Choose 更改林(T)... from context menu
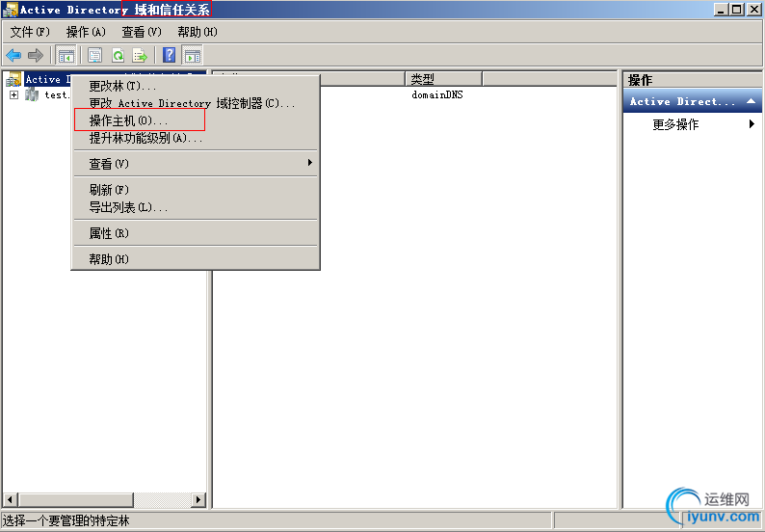The height and width of the screenshot is (532, 765). click(x=196, y=86)
